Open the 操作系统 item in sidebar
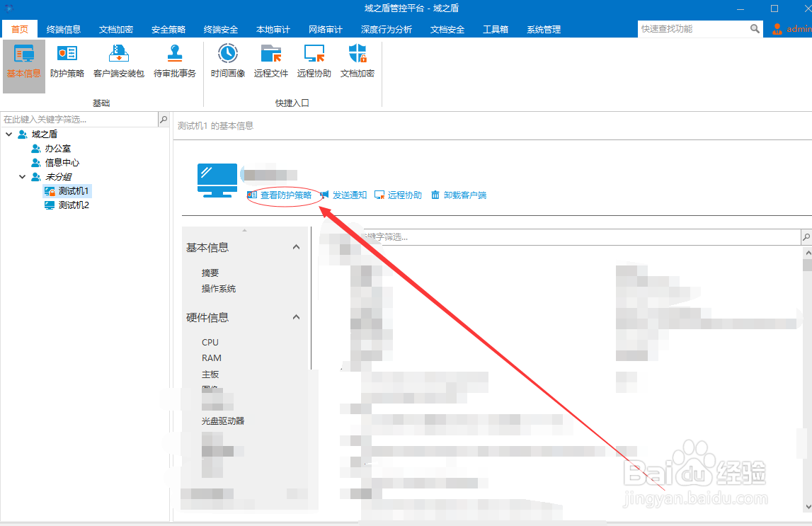This screenshot has width=812, height=526. point(219,289)
